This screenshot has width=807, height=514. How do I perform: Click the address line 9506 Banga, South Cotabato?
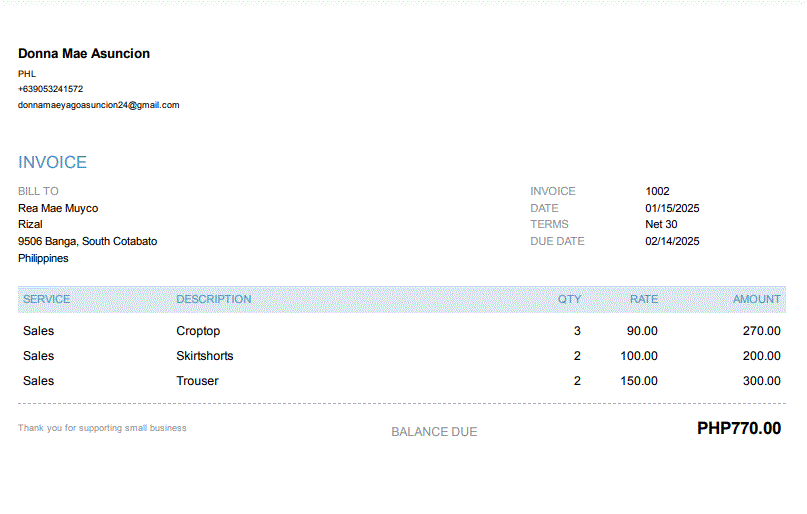click(x=87, y=241)
